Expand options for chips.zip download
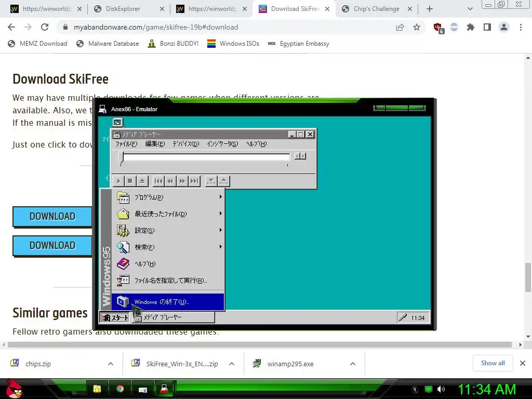The height and width of the screenshot is (399, 532). 111,364
